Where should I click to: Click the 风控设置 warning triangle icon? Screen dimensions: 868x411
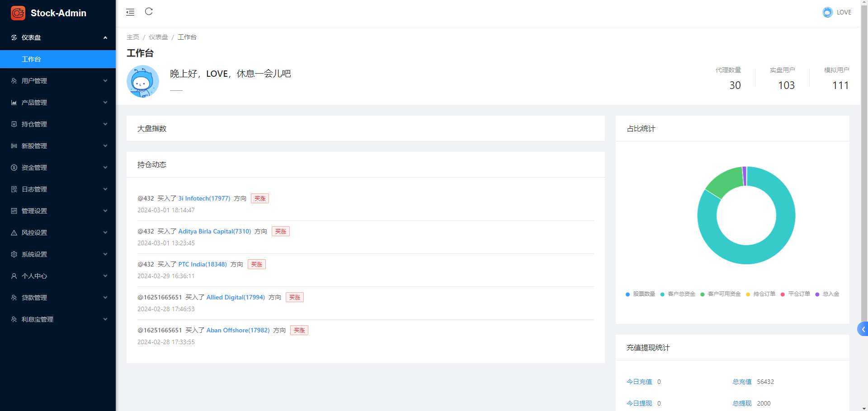tap(14, 233)
